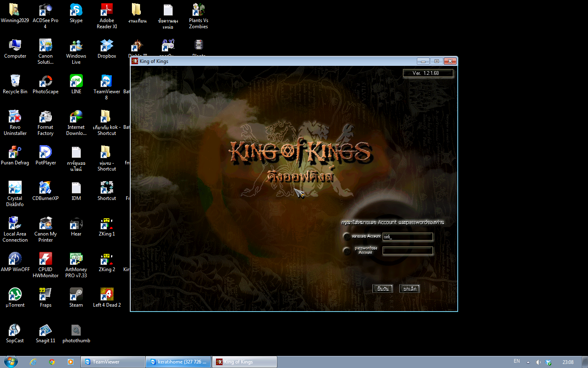Select TeamViewer 8 desktop icon
Viewport: 588px width, 368px height.
tap(107, 87)
